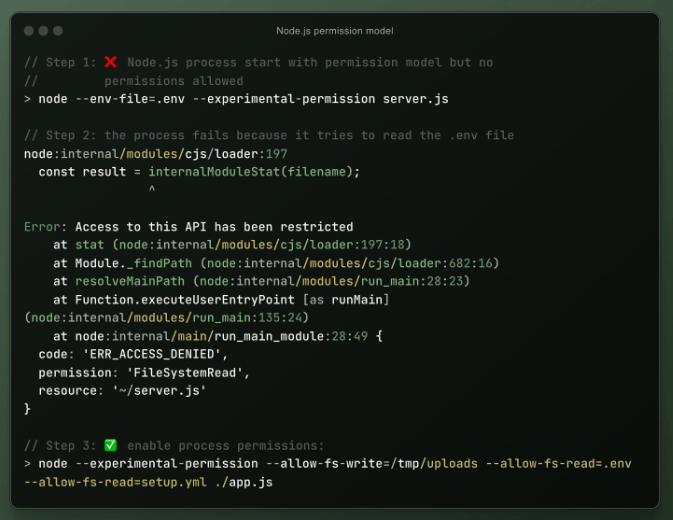Click the caret marker under internalModuleStat
This screenshot has height=520, width=673.
point(152,190)
